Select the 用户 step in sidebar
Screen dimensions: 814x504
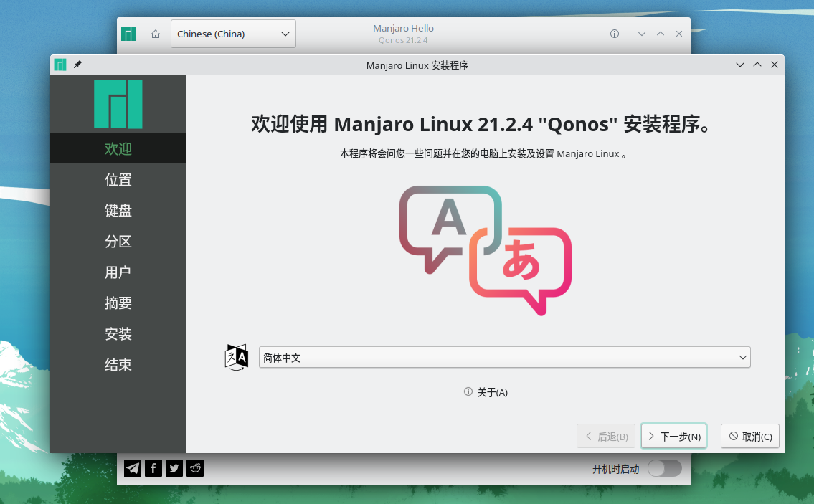[x=118, y=272]
